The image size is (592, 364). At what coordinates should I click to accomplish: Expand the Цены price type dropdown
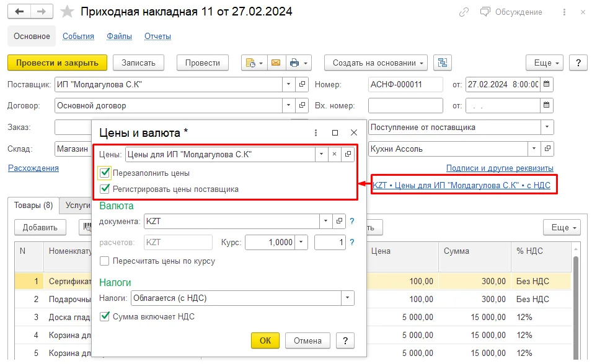pyautogui.click(x=321, y=154)
